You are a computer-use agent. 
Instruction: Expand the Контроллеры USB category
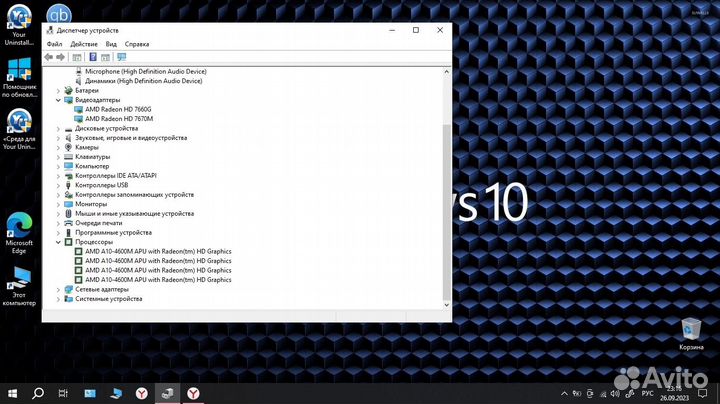coord(58,185)
